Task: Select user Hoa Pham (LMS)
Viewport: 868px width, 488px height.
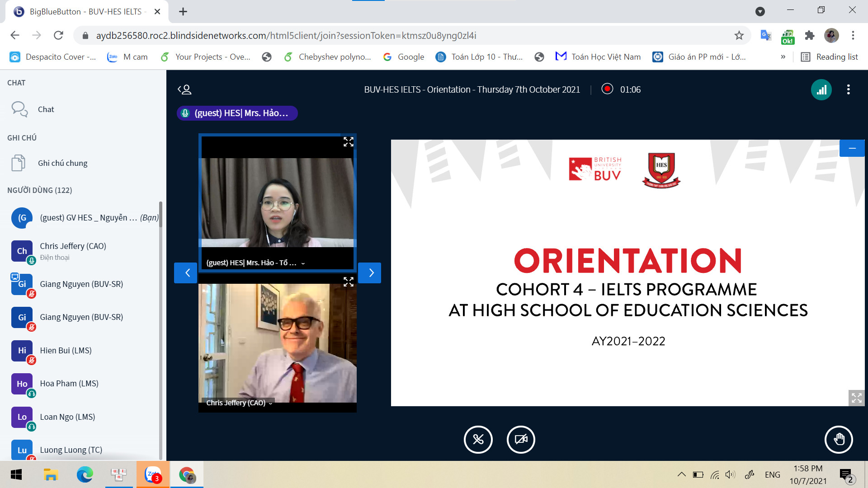Action: point(84,384)
